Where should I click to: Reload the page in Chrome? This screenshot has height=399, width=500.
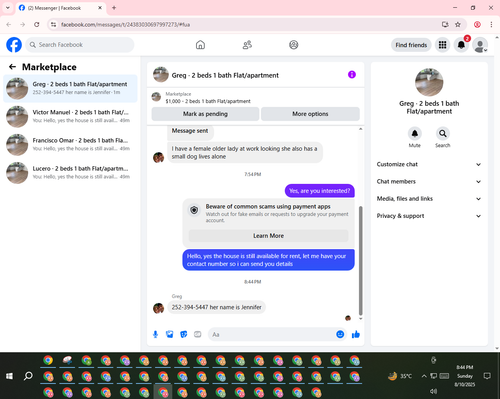[x=37, y=24]
